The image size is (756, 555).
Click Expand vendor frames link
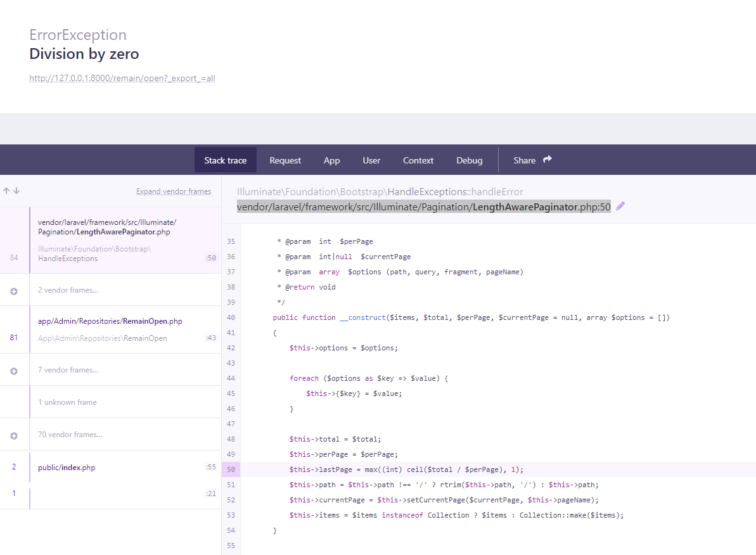tap(174, 191)
